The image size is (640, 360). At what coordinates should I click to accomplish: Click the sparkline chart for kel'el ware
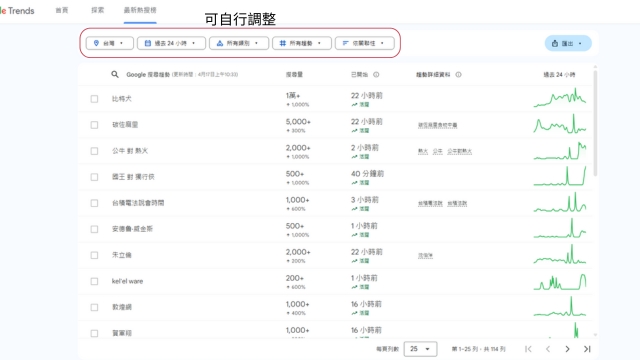coord(560,281)
